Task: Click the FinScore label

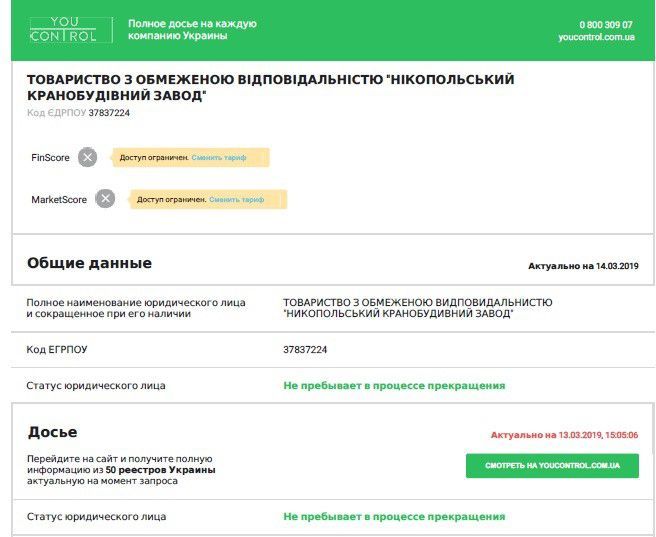Action: (51, 158)
